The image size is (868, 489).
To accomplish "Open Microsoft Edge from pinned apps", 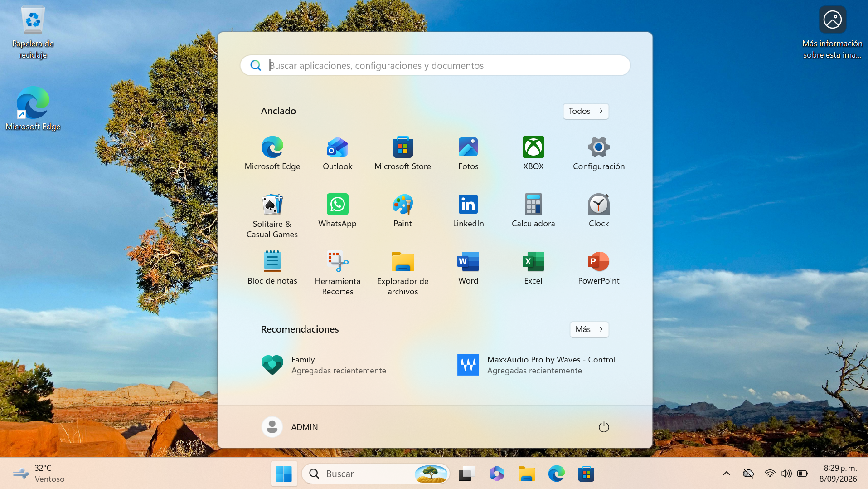I will pyautogui.click(x=272, y=153).
